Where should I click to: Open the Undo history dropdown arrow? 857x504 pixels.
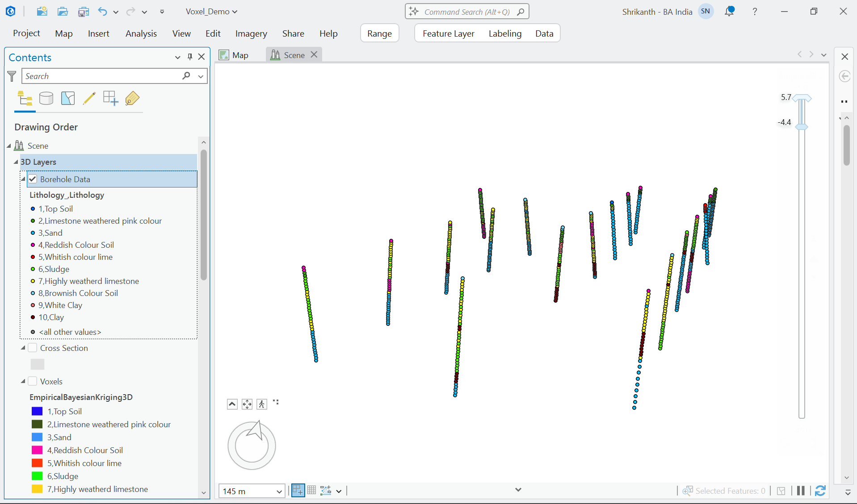point(116,12)
